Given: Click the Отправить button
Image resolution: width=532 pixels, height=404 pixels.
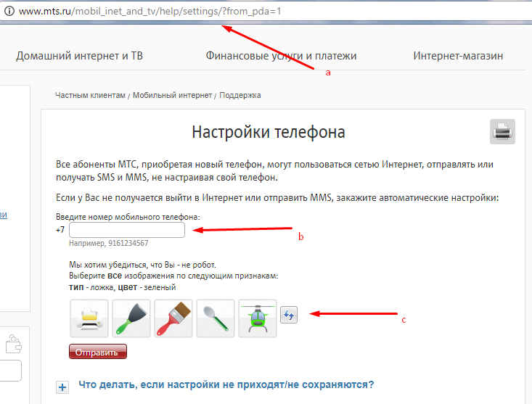Looking at the screenshot, I should [98, 352].
